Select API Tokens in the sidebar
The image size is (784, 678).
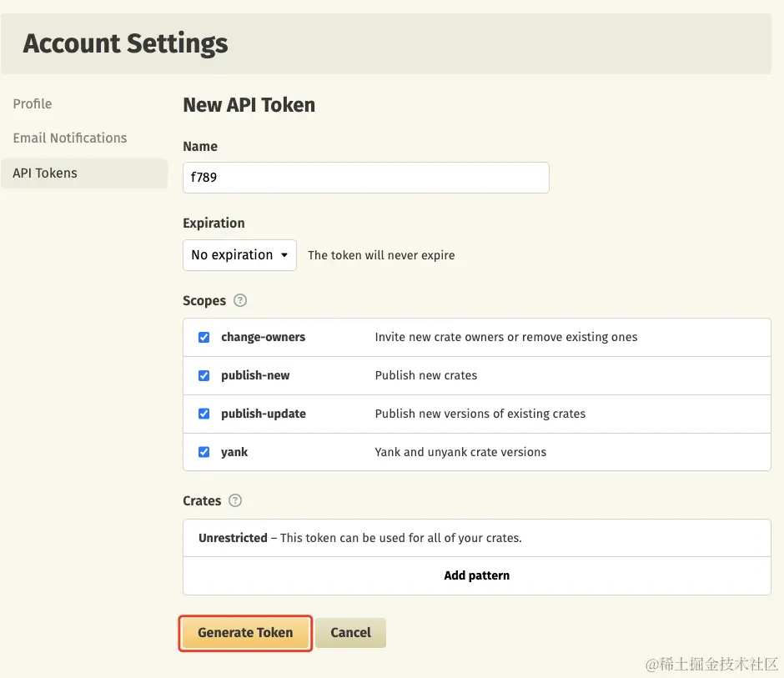coord(45,173)
